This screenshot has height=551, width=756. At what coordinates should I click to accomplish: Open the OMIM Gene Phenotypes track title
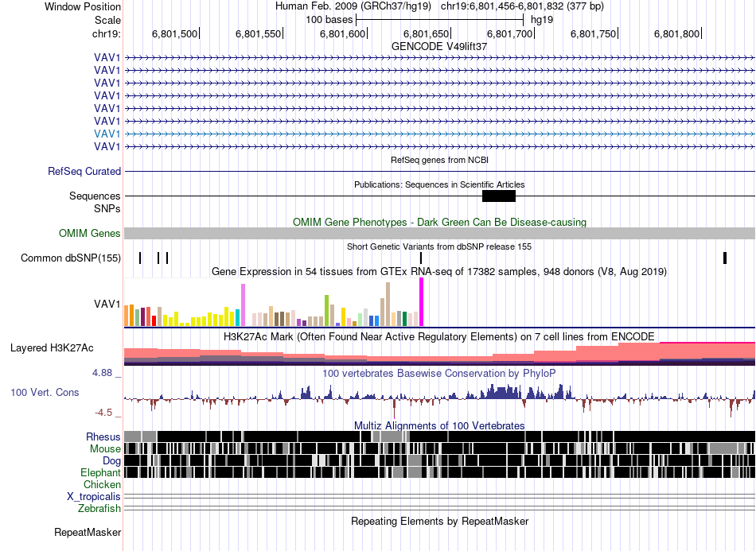point(439,222)
